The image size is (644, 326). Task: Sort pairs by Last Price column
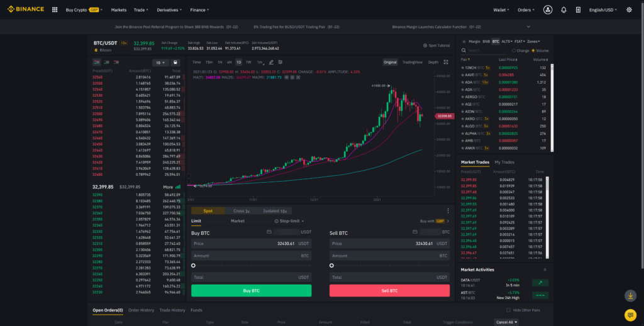point(508,60)
